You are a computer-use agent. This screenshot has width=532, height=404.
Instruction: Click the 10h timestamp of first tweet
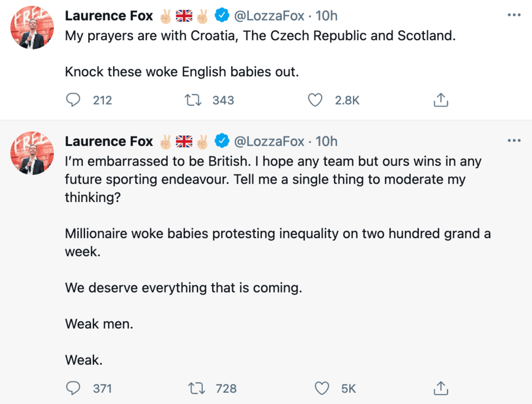[x=326, y=15]
